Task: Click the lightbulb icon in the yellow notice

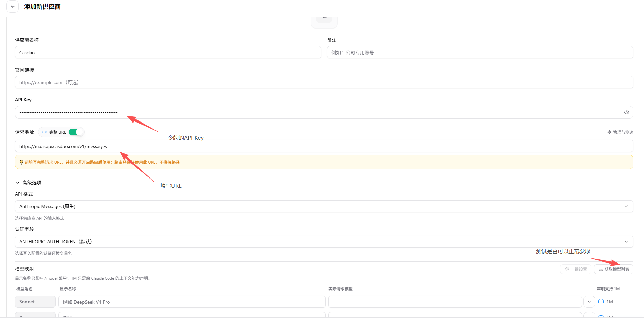Action: click(x=21, y=162)
